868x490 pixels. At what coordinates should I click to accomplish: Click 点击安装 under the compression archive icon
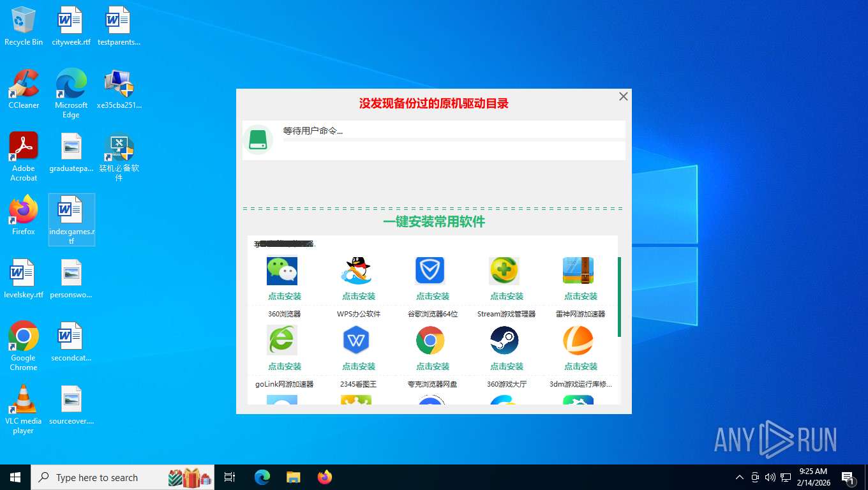pos(581,296)
